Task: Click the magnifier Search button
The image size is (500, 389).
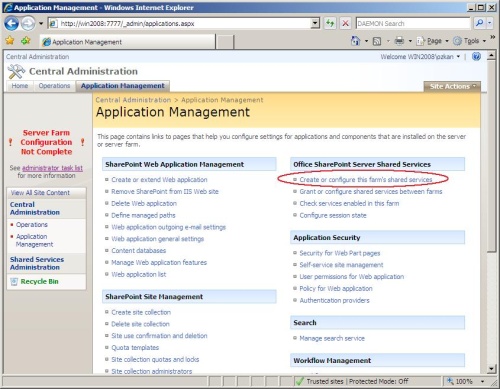Action: [479, 23]
